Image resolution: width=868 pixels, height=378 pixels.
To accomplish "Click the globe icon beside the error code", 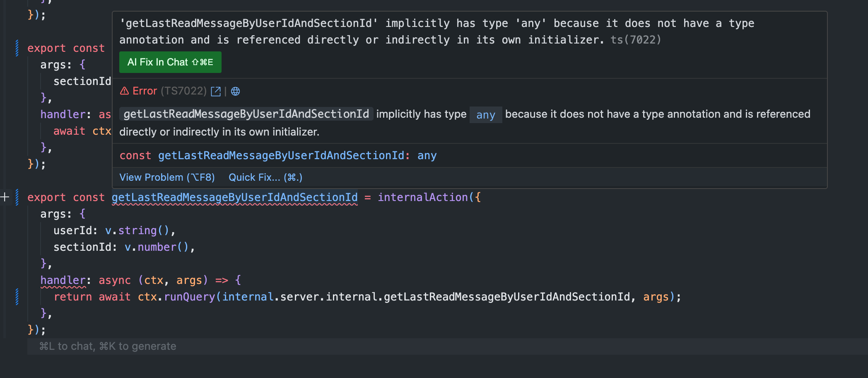I will pyautogui.click(x=235, y=91).
